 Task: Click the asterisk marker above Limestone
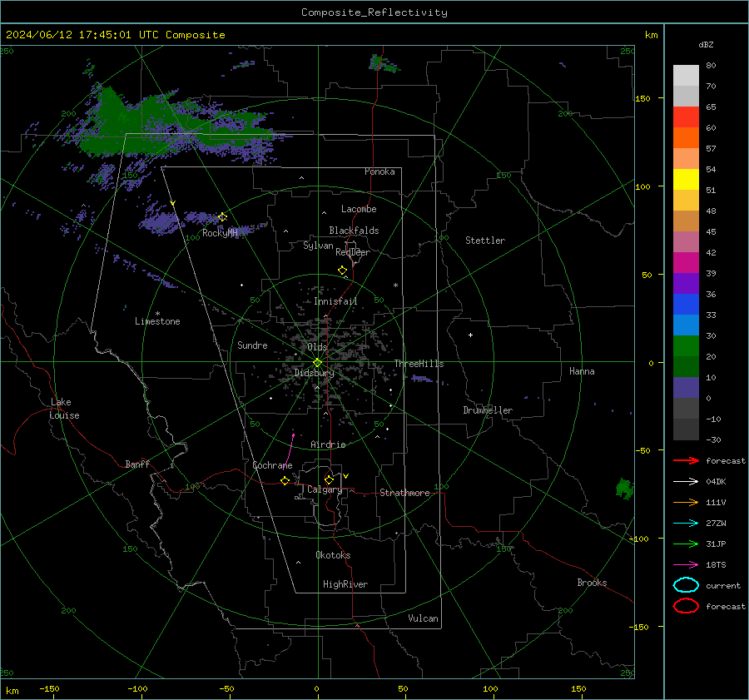tap(157, 314)
